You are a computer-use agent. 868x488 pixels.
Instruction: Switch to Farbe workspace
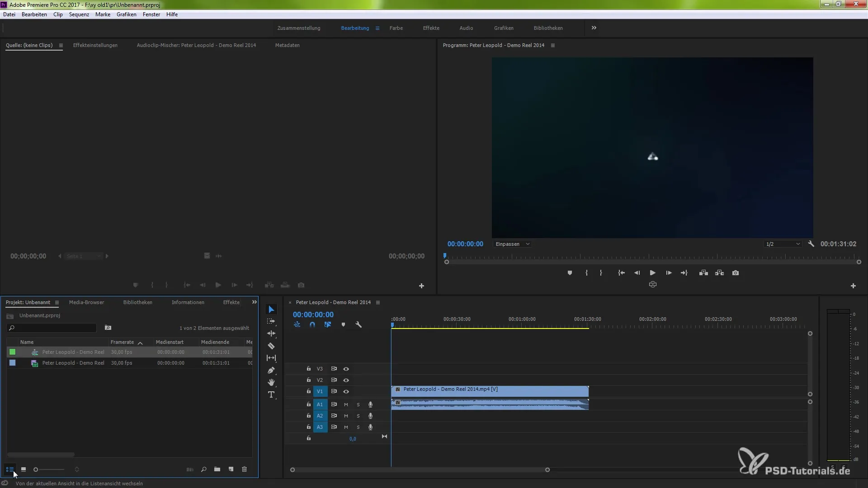click(x=396, y=28)
